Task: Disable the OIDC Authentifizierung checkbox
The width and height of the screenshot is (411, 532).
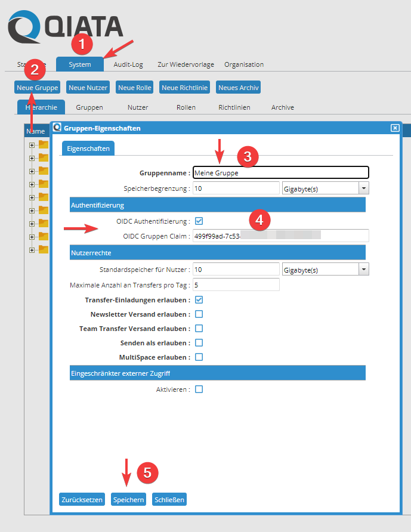Action: 199,221
